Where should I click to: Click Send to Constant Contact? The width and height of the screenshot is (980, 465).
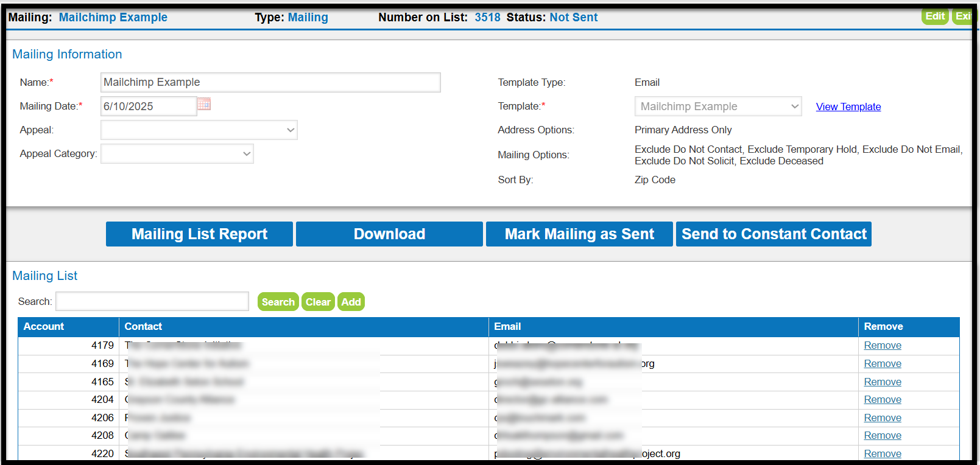coord(774,234)
